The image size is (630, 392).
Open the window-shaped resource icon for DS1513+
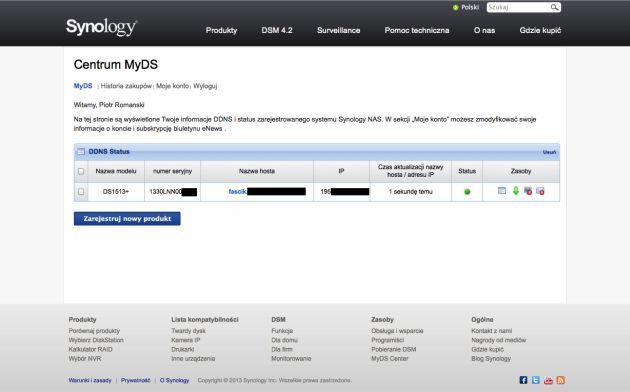(x=502, y=191)
